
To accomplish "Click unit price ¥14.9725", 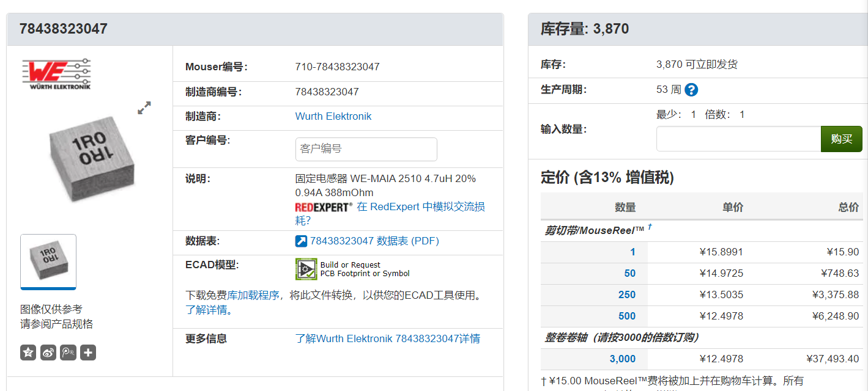I will click(x=721, y=273).
